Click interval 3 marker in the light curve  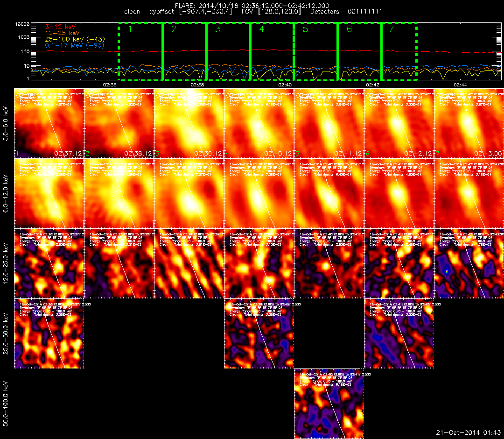pyautogui.click(x=218, y=29)
